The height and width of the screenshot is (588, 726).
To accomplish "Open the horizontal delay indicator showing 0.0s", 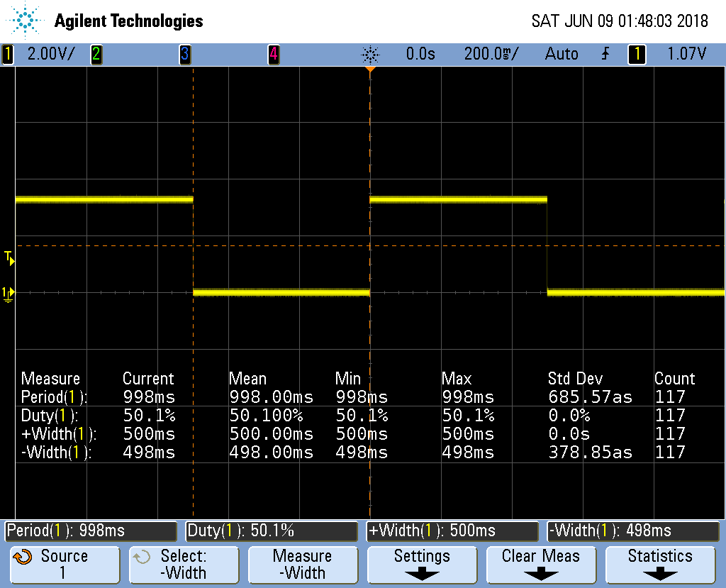I will 420,53.
